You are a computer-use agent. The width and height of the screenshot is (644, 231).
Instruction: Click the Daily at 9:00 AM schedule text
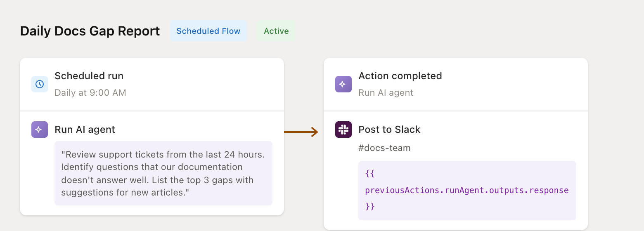(90, 93)
